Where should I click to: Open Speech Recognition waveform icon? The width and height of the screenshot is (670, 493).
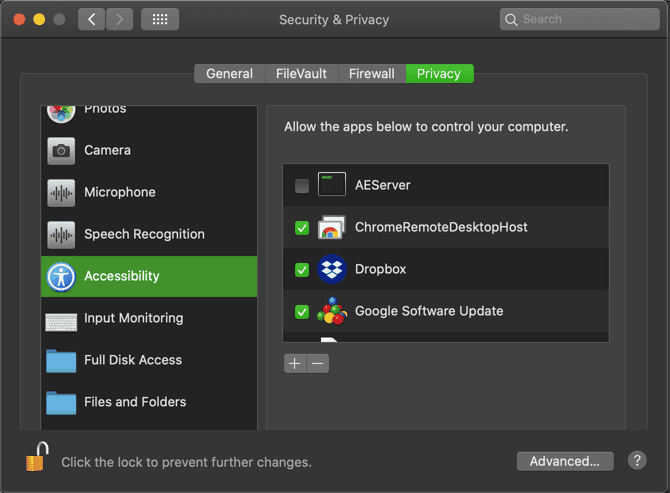point(61,235)
